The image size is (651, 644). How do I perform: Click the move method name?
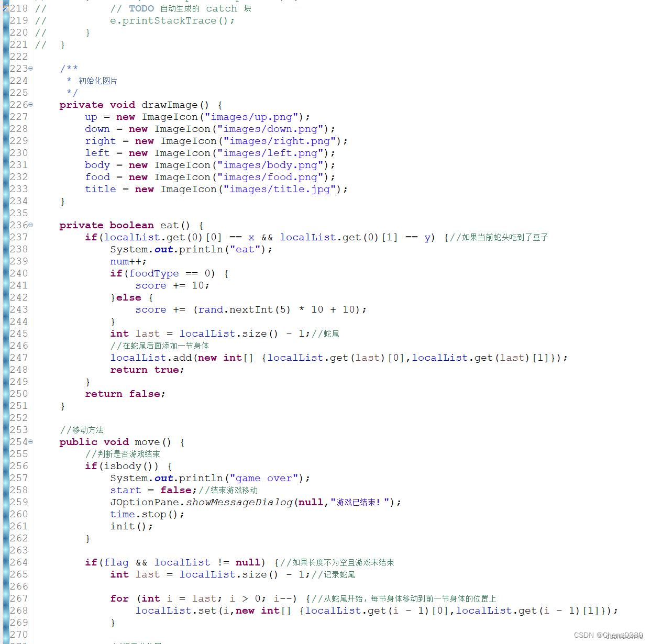tap(147, 442)
